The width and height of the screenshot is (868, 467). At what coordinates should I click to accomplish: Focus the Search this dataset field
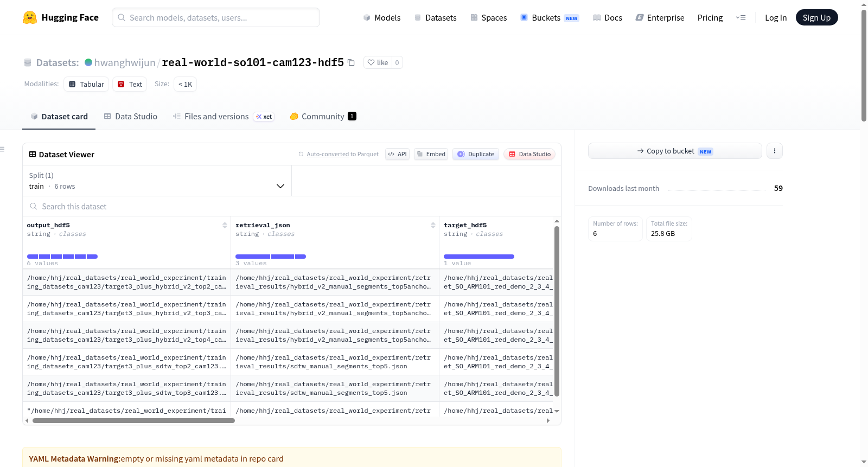point(292,206)
